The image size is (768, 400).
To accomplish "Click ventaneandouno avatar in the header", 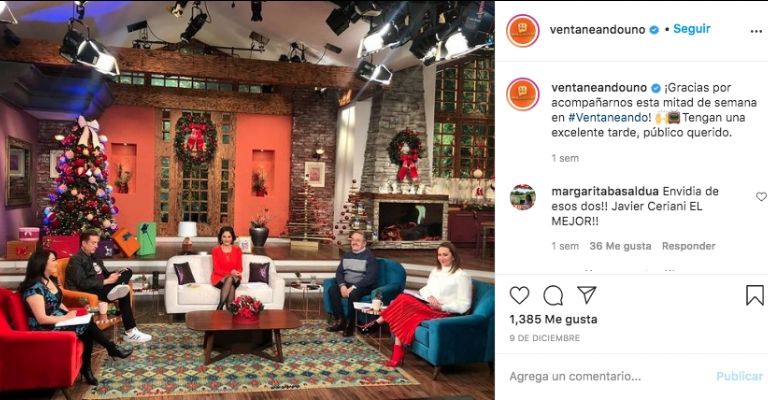I will [523, 30].
